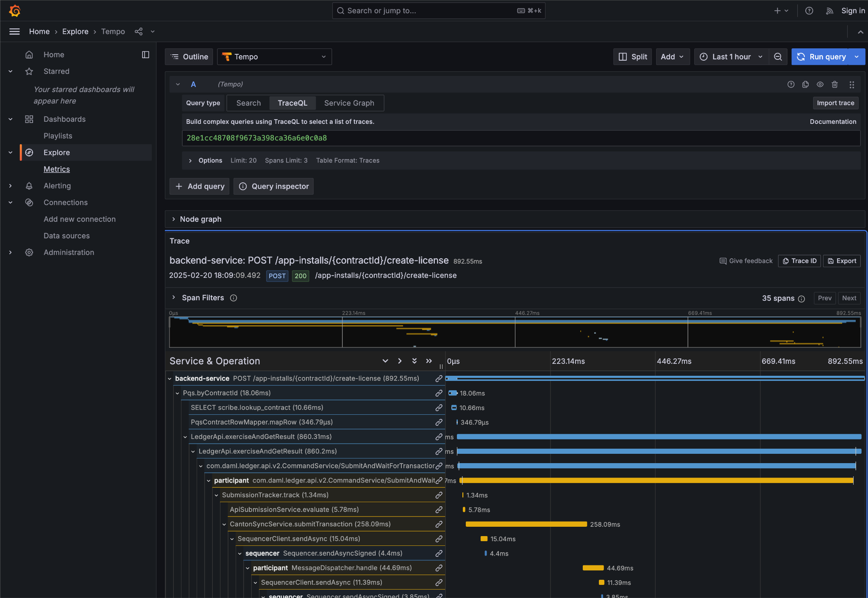Screen dimensions: 868x598
Task: Click the CantonSyncService.submitTransaction yellow span bar
Action: (x=526, y=524)
